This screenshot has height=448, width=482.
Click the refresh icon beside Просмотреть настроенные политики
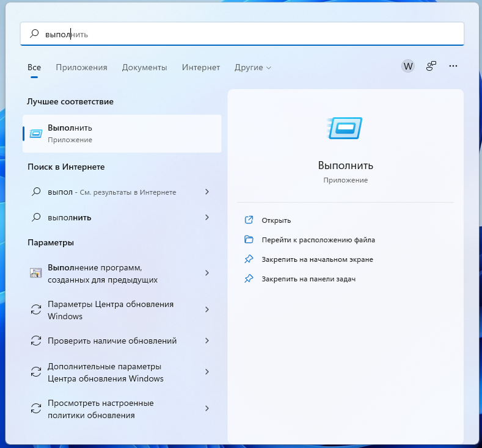click(36, 408)
